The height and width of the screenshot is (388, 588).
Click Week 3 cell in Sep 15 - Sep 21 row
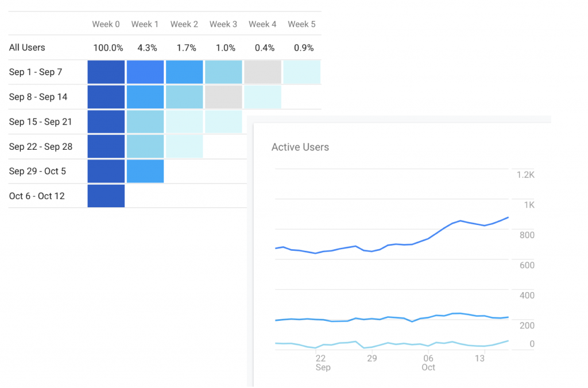coord(223,122)
